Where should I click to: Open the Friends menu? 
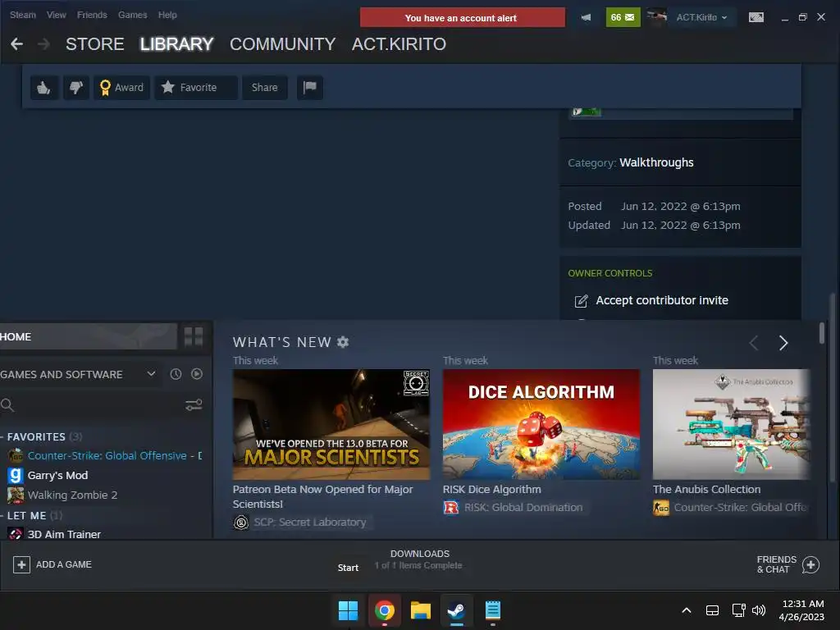click(92, 15)
